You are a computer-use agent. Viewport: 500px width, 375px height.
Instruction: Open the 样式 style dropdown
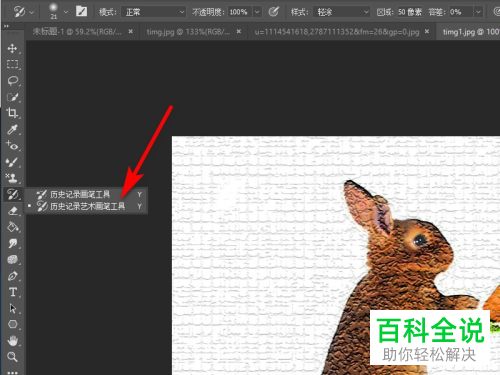point(342,12)
